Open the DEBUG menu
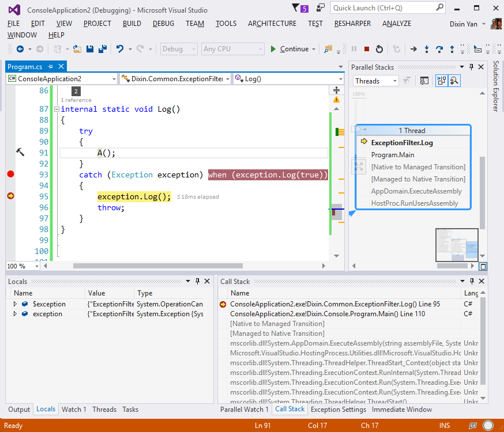Screen dimensions: 504x432 point(163,24)
